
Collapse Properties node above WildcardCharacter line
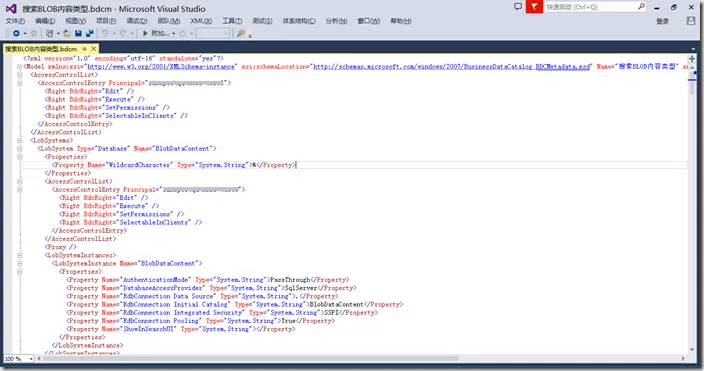(x=19, y=157)
